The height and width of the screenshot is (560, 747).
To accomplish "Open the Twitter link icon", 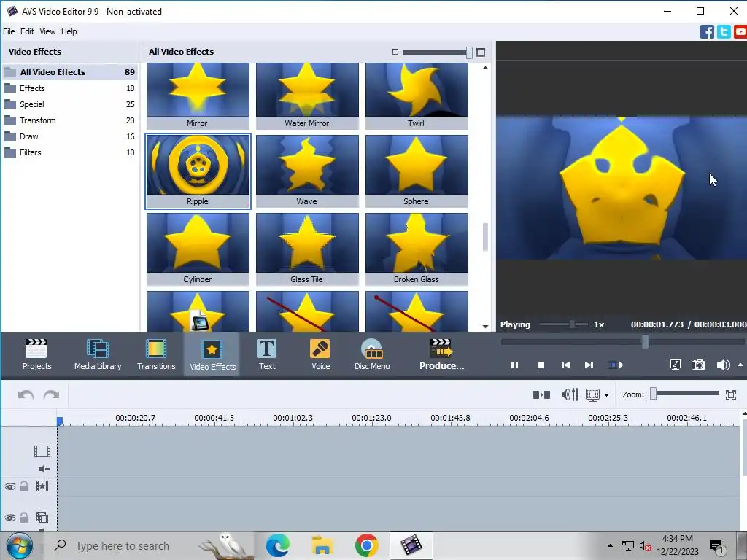I will click(x=724, y=32).
